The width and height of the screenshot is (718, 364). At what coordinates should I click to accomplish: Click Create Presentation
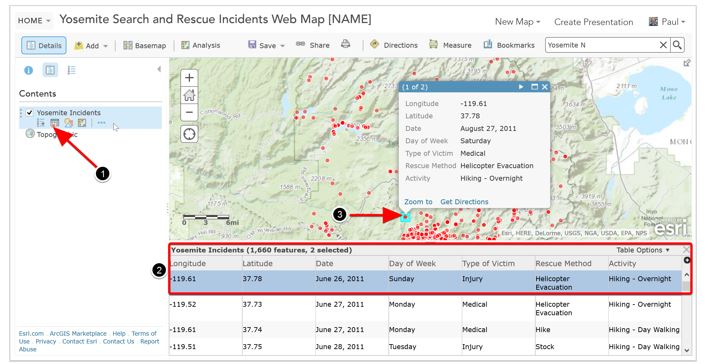point(593,22)
